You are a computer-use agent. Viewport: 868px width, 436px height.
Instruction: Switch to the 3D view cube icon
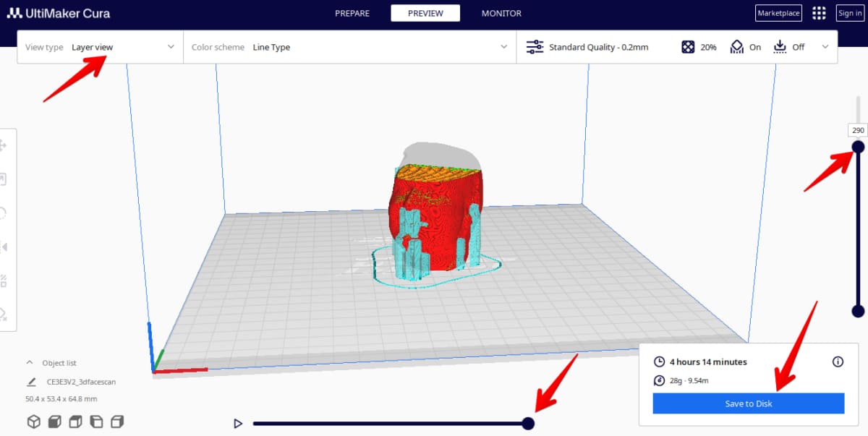33,422
